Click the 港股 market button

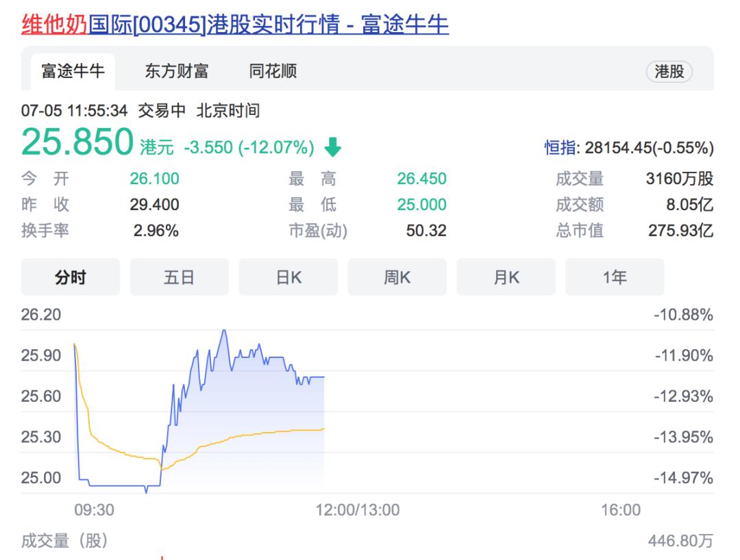click(x=669, y=71)
